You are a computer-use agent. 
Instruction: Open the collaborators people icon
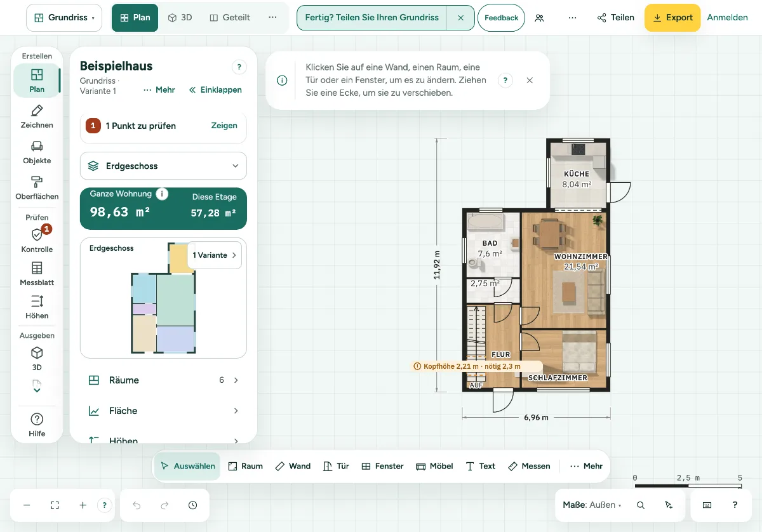point(539,18)
